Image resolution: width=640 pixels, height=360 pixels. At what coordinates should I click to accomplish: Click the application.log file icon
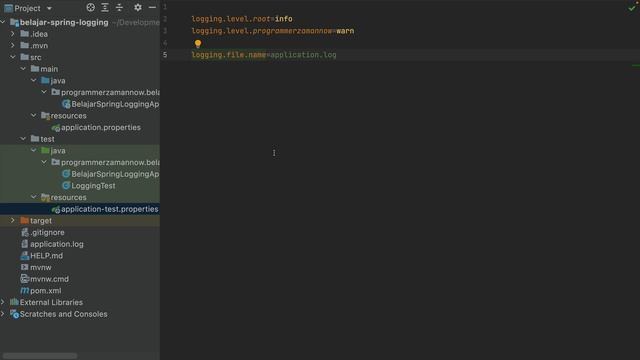pos(24,244)
